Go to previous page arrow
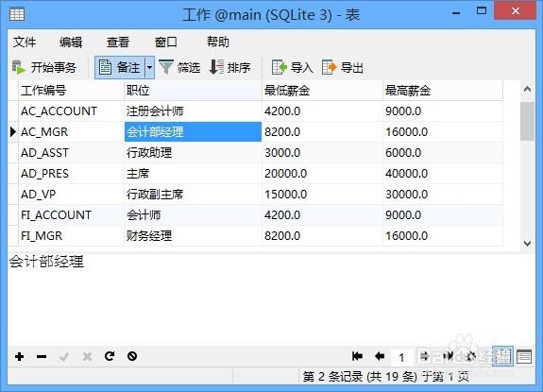543x392 pixels. tap(380, 356)
